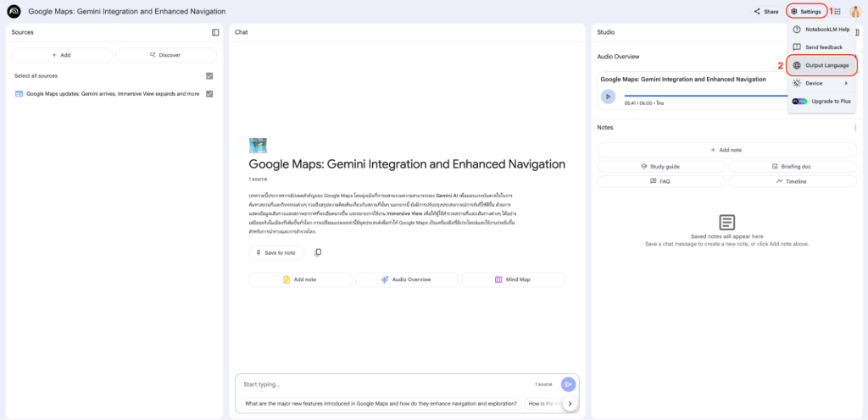The width and height of the screenshot is (868, 420).
Task: Click the notebook title at the top
Action: (x=127, y=11)
